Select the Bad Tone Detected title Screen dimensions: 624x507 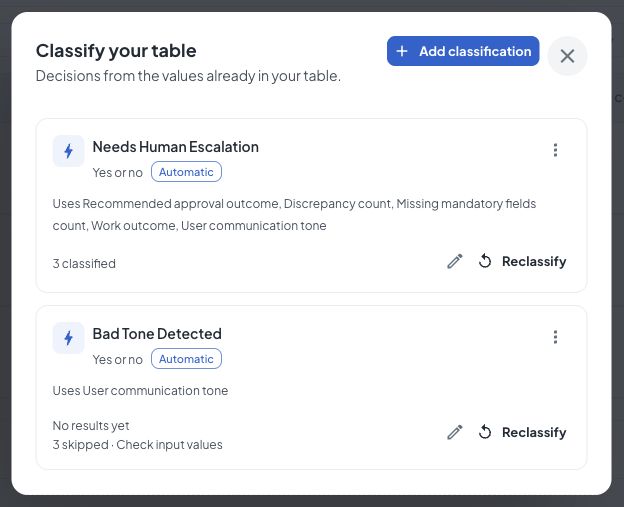click(x=157, y=334)
